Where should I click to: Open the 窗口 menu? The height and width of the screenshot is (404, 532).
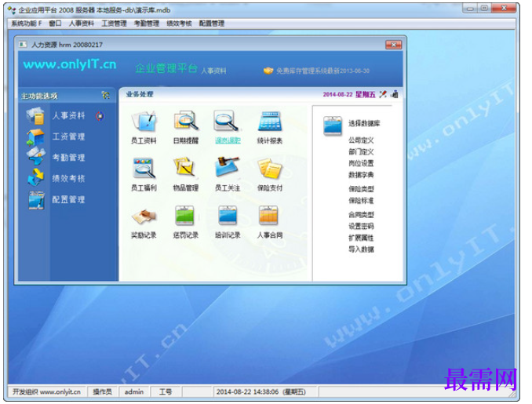tap(55, 24)
